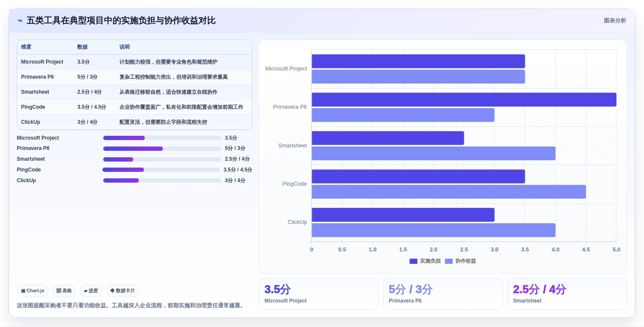Click the 数据卡片 tag
The height and width of the screenshot is (327, 644).
(123, 290)
